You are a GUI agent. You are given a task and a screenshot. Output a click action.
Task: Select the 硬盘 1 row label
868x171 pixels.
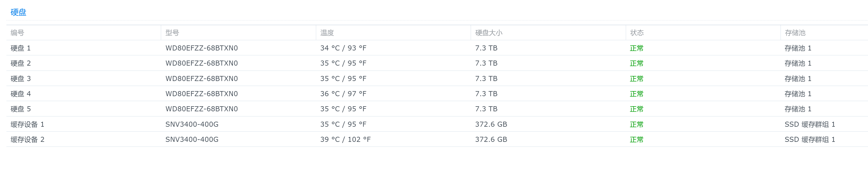pyautogui.click(x=20, y=48)
